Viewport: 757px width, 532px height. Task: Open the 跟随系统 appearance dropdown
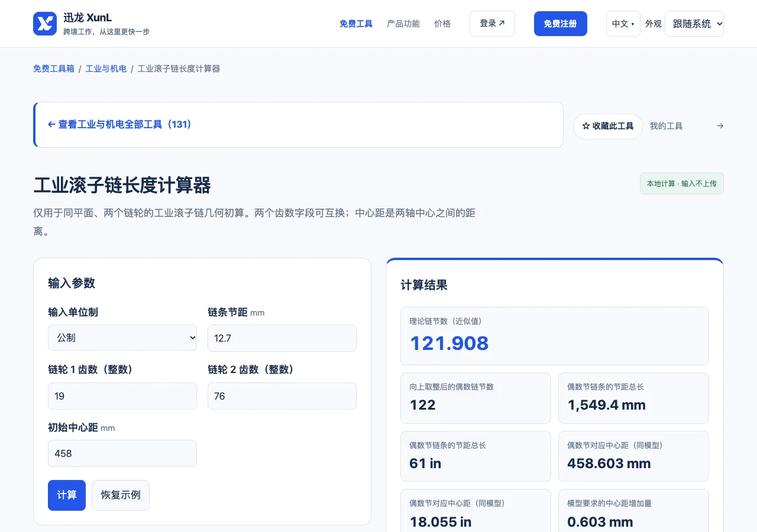[x=694, y=24]
